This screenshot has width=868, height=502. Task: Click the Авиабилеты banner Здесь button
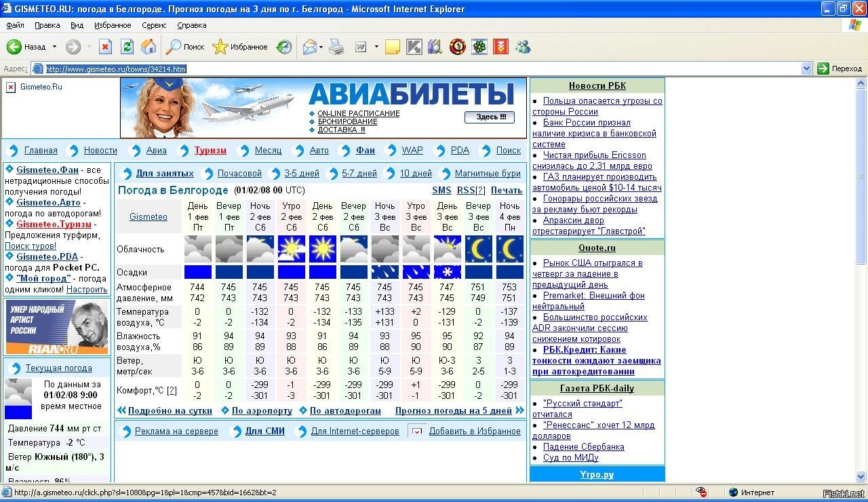(490, 117)
